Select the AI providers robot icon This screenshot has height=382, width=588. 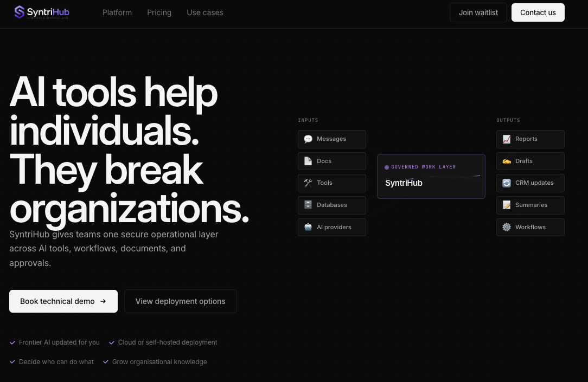pyautogui.click(x=308, y=227)
